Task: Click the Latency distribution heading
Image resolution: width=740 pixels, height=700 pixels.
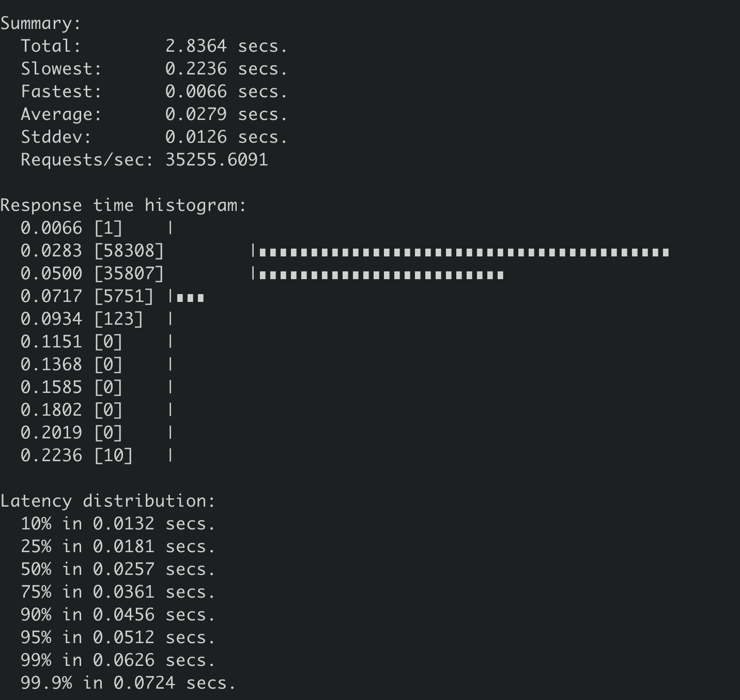Action: [107, 501]
